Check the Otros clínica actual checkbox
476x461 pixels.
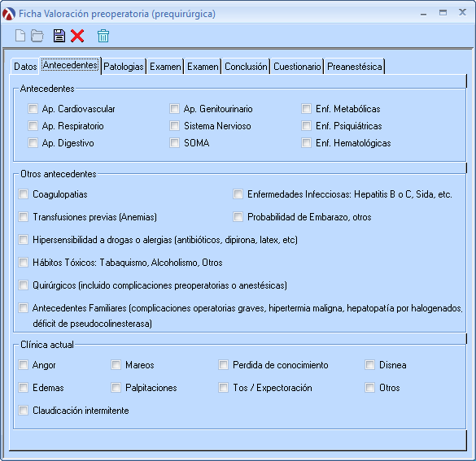pos(369,387)
